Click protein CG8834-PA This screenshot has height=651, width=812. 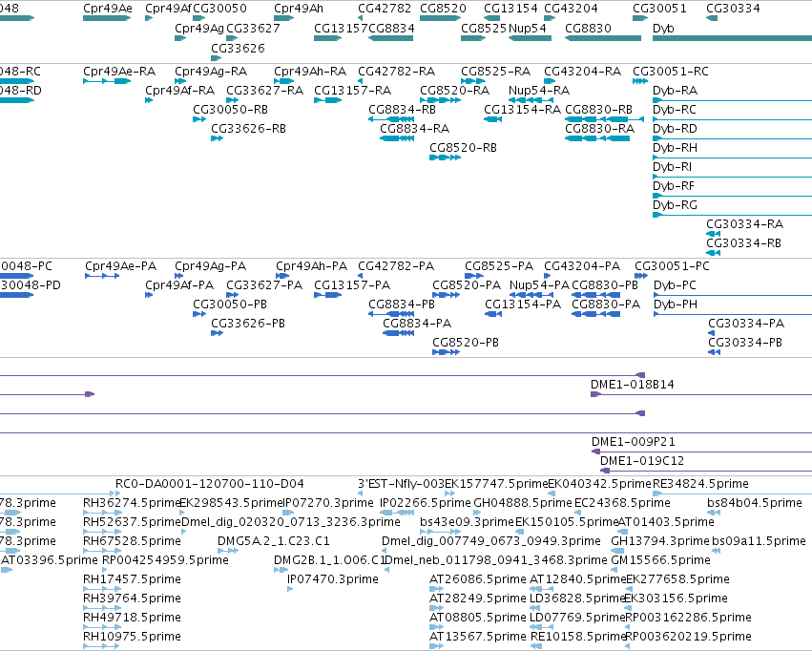[x=398, y=333]
